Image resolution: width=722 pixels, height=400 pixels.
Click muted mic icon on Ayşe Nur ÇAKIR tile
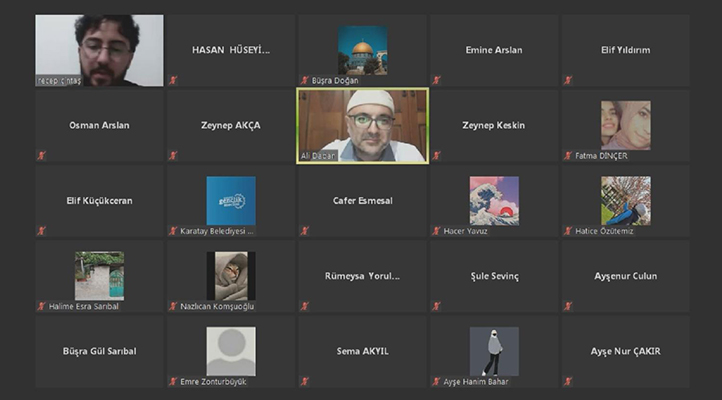coord(568,381)
